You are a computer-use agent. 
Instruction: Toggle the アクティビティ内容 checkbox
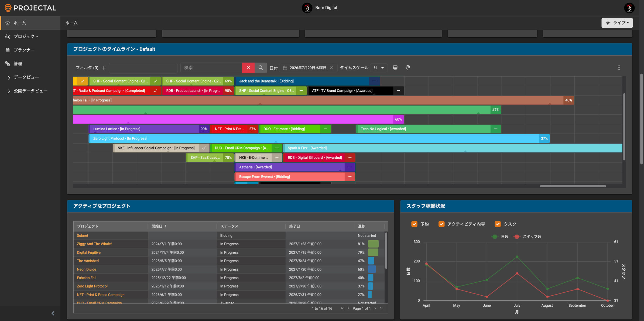point(441,224)
